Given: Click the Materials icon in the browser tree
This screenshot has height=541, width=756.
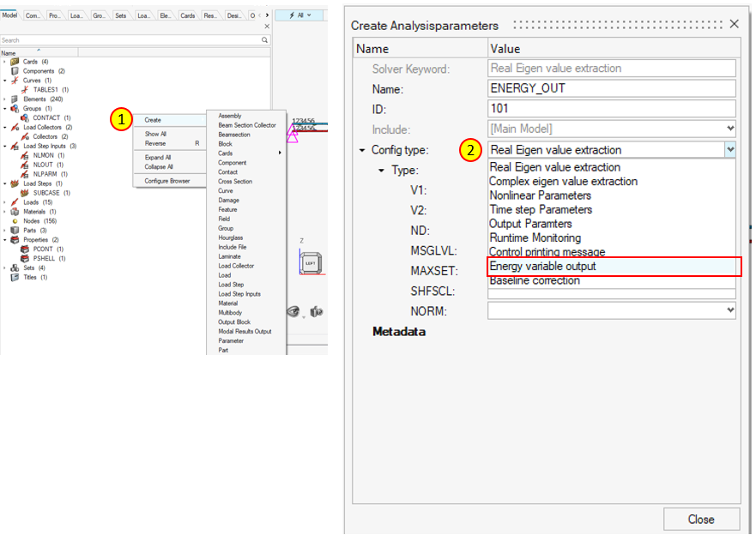Looking at the screenshot, I should pyautogui.click(x=15, y=213).
